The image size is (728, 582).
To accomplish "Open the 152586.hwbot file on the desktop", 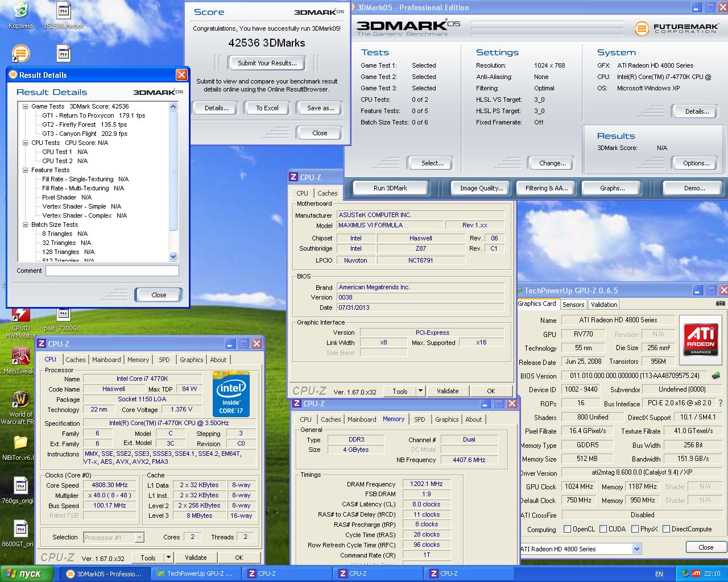I will point(63,15).
